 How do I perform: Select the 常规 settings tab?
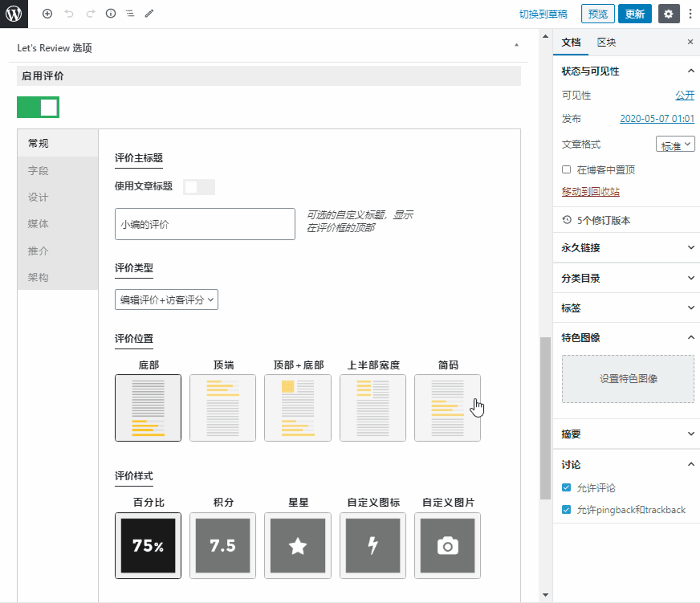pos(58,143)
